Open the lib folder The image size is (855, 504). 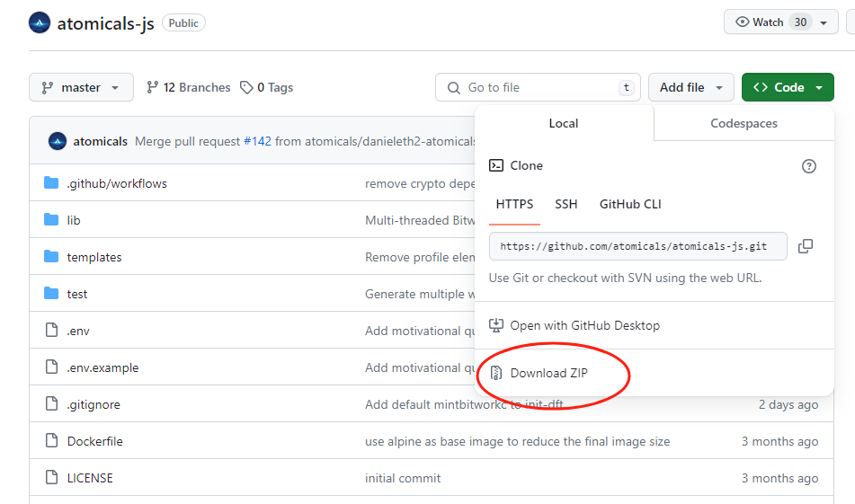(x=74, y=220)
